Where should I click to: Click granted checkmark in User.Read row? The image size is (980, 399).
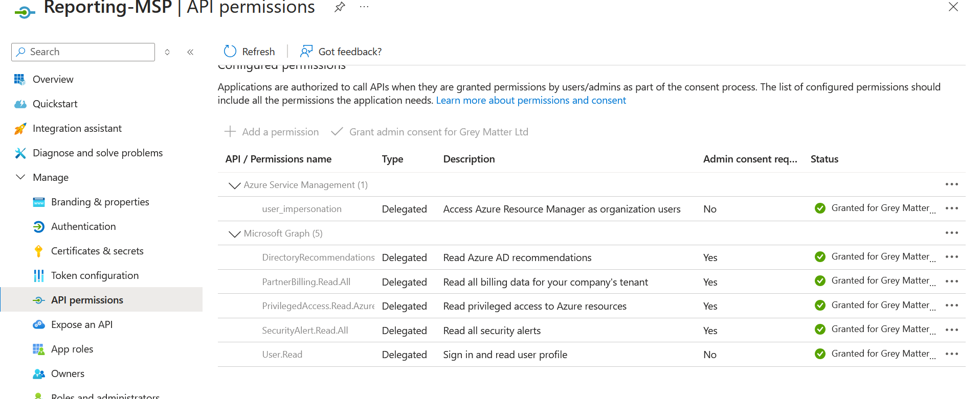[x=820, y=354]
